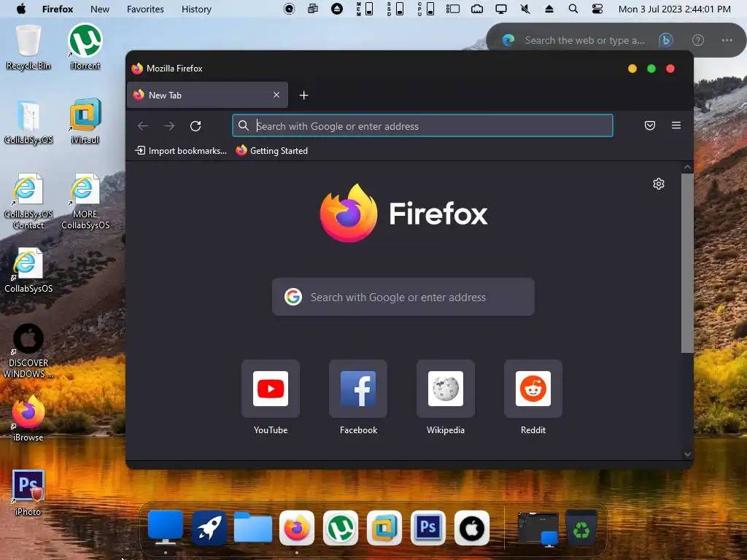Click the display monitor icon in menu bar

click(500, 9)
